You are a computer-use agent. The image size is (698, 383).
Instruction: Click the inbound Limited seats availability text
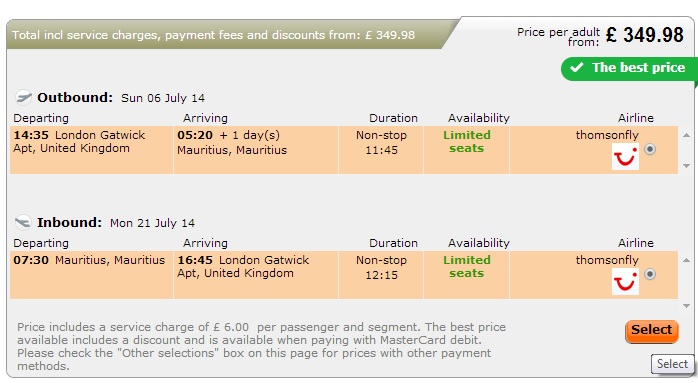467,266
